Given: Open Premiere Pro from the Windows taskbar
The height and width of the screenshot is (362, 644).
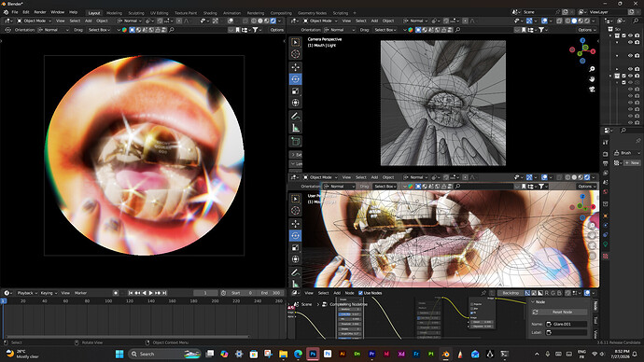Looking at the screenshot, I should pyautogui.click(x=371, y=354).
